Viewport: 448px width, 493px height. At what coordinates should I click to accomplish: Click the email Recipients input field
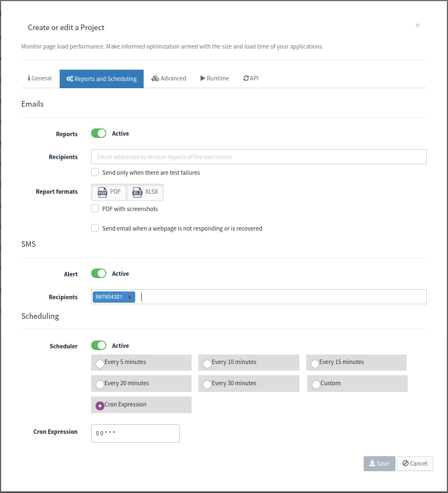259,156
